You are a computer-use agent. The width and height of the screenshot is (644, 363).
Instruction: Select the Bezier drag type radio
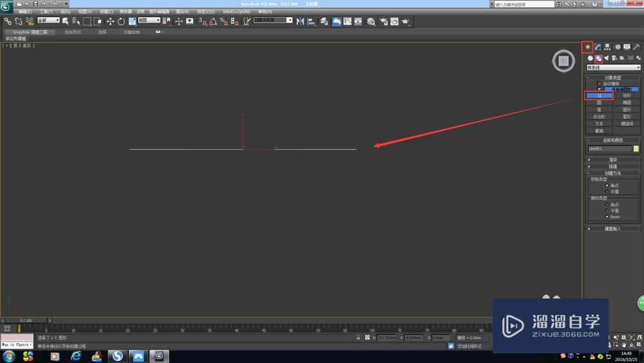(x=607, y=217)
